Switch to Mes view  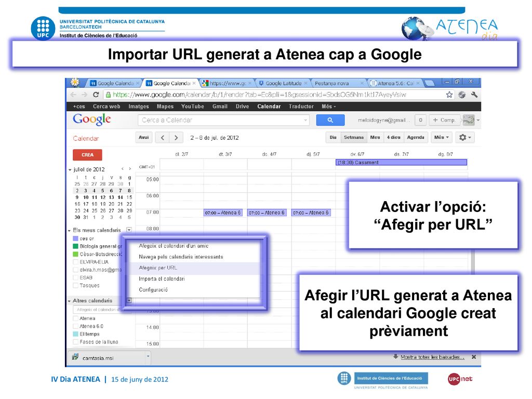coord(375,137)
